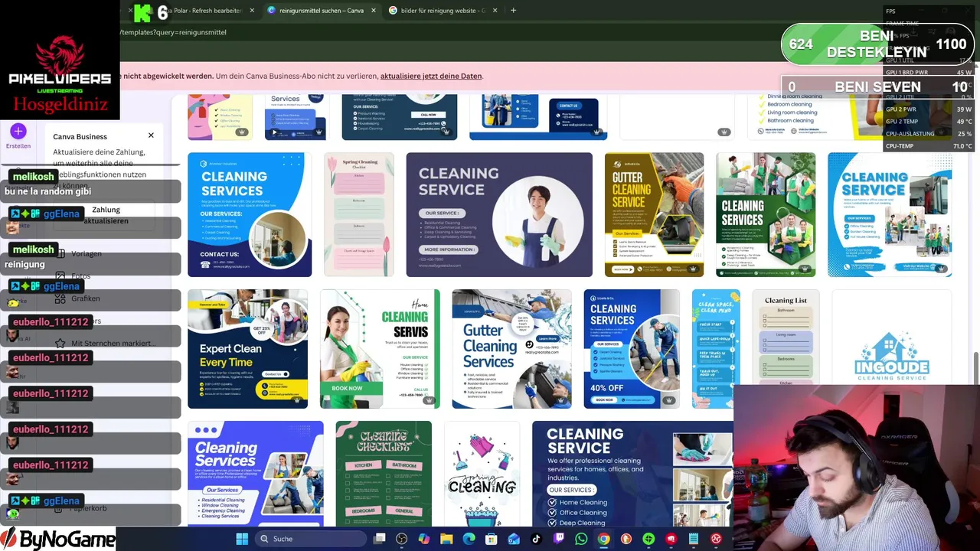The height and width of the screenshot is (551, 980).
Task: Select the Spring Cleaning bucket illustration template
Action: pos(482,474)
